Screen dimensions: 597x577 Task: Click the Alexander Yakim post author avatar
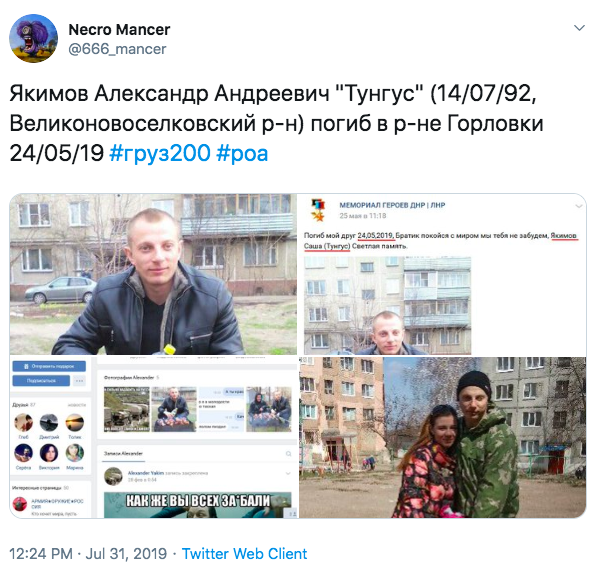(113, 476)
